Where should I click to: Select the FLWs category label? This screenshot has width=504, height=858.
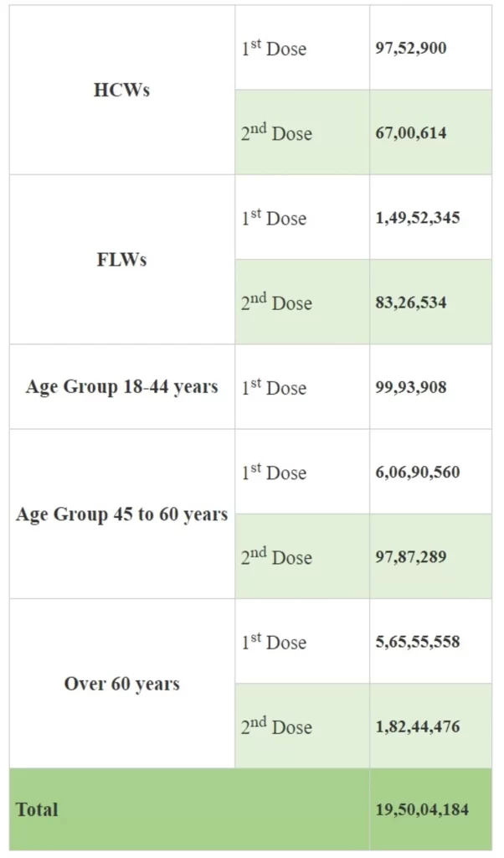121,260
